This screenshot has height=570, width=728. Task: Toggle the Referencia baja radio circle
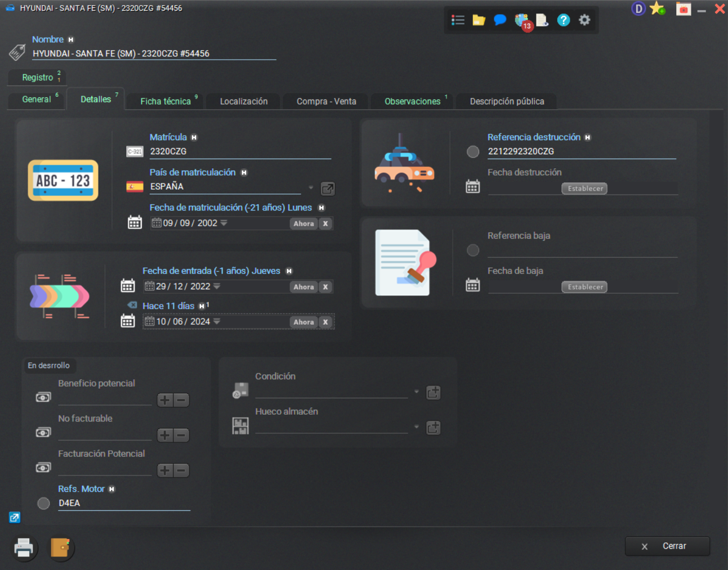pyautogui.click(x=473, y=250)
